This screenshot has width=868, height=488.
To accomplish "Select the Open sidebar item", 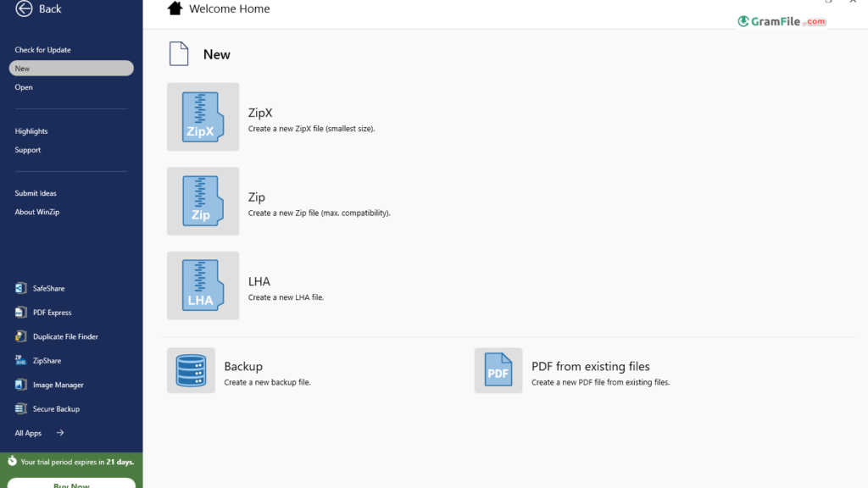I will coord(24,87).
